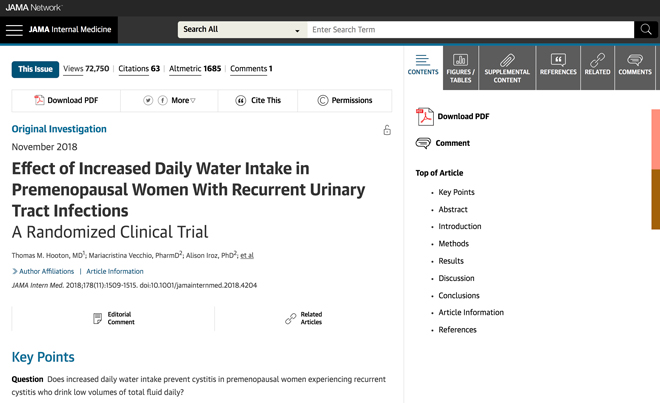Click Cite This label
660x403 pixels.
coord(266,101)
